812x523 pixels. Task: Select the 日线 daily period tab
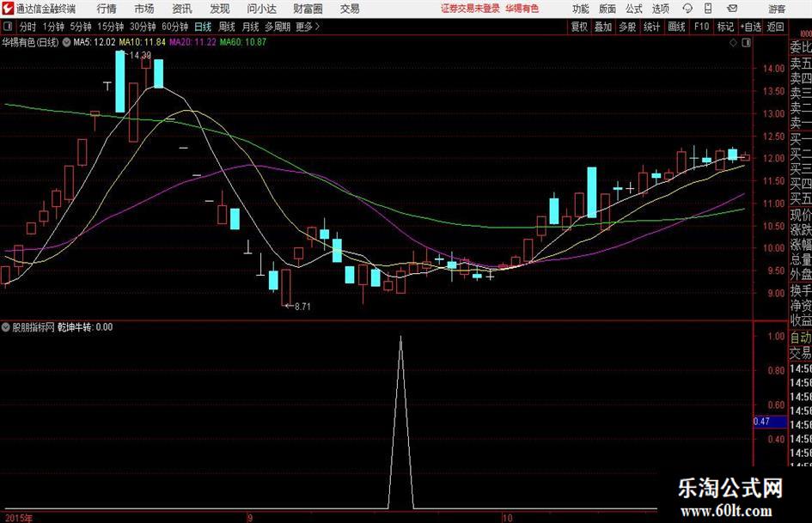coord(203,27)
